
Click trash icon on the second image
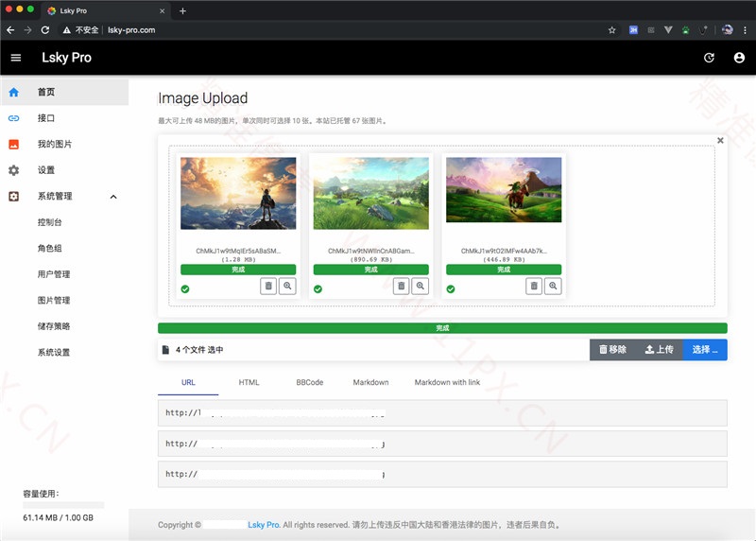pos(401,286)
